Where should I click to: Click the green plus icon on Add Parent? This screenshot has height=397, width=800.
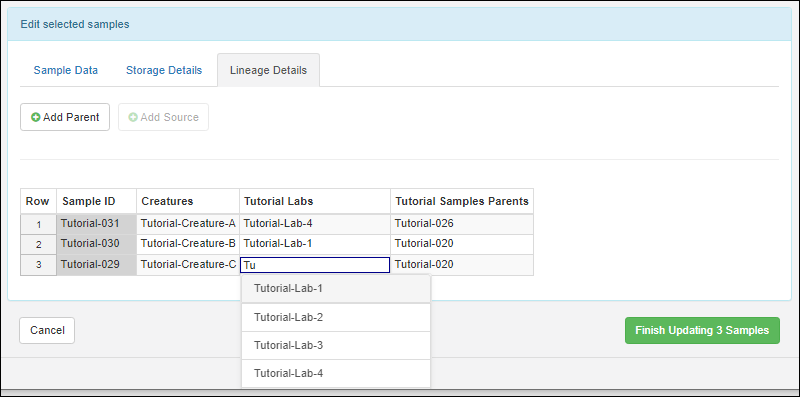[36, 117]
